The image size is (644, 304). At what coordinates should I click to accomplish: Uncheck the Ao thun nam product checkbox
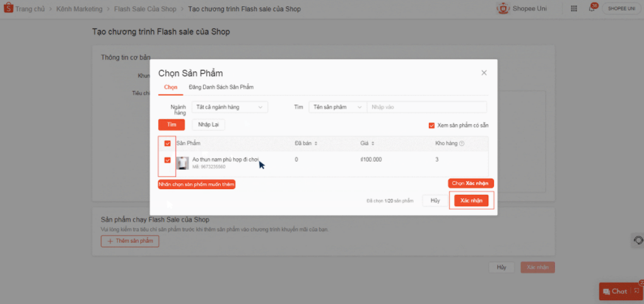click(x=167, y=160)
